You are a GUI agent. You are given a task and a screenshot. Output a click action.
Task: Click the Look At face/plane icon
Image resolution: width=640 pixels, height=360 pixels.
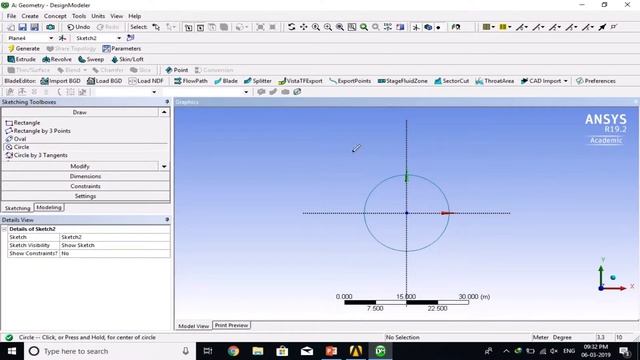coord(456,27)
